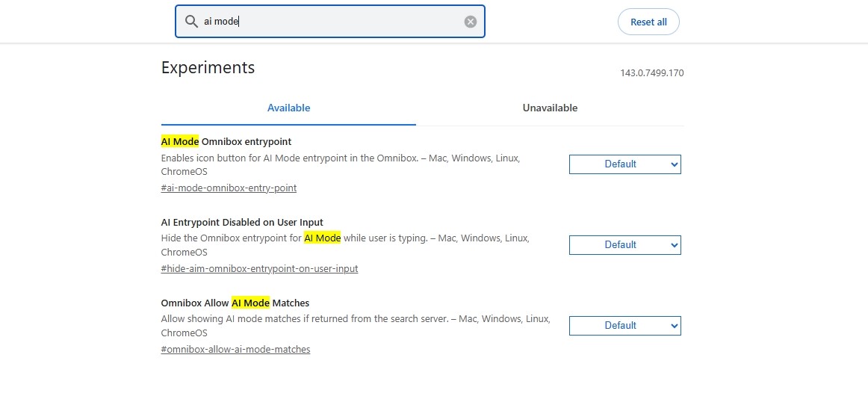Click the "Enables icon button for AI Mode" description

[340, 158]
